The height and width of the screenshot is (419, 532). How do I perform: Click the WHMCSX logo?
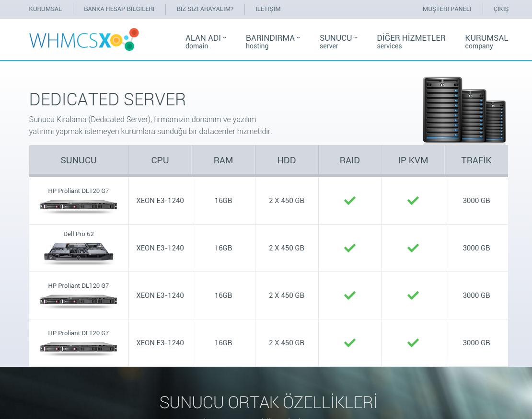point(84,40)
